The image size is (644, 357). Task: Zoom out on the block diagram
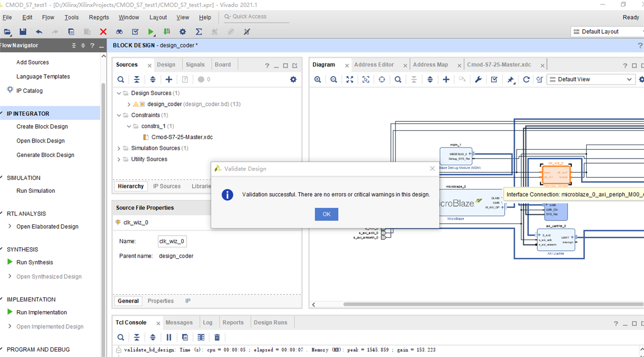[x=334, y=79]
